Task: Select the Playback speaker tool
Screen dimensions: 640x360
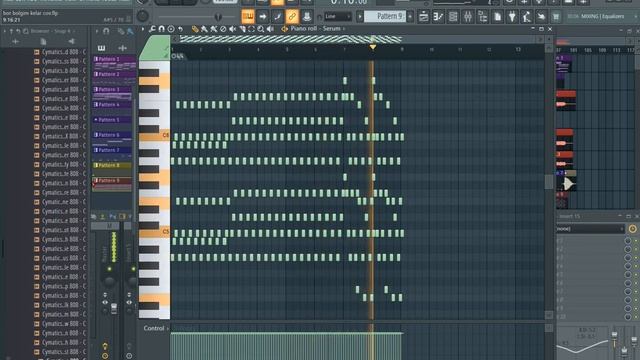Action: [x=270, y=29]
